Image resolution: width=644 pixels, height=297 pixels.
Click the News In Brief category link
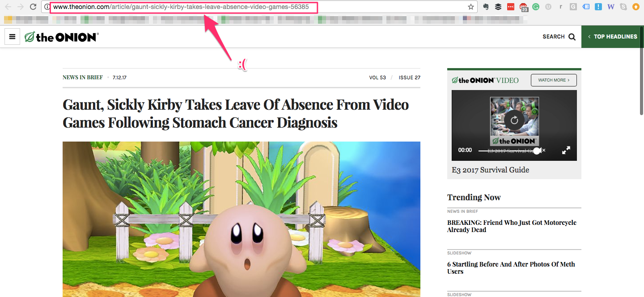[83, 77]
